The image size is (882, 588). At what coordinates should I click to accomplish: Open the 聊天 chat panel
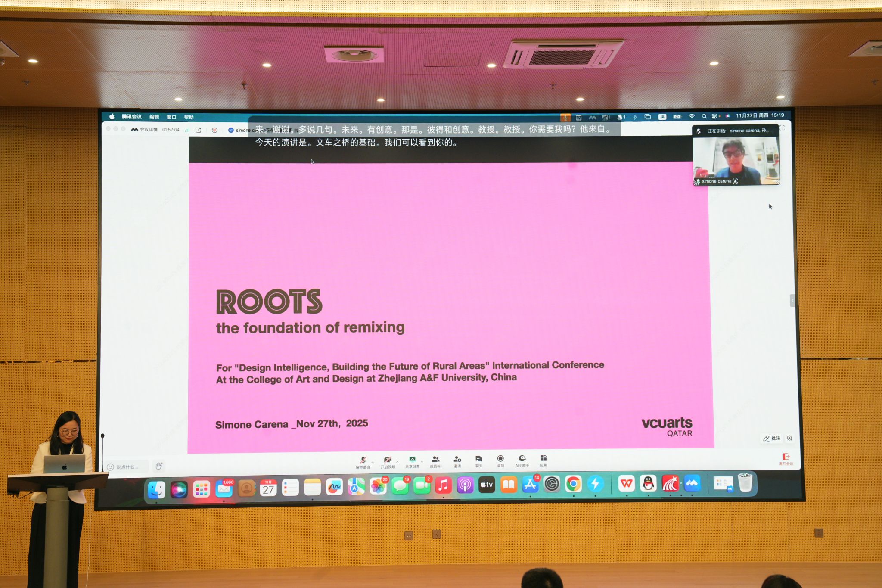[x=478, y=460]
